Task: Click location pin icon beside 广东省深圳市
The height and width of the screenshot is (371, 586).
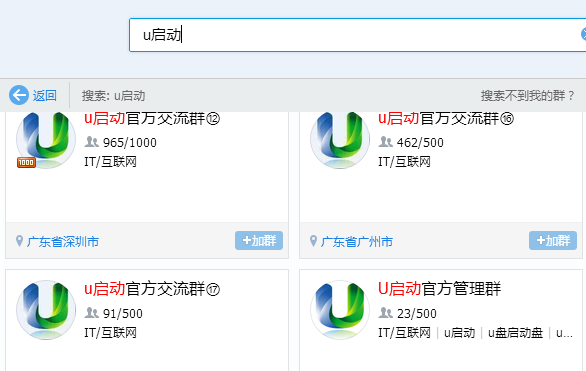Action: tap(19, 241)
